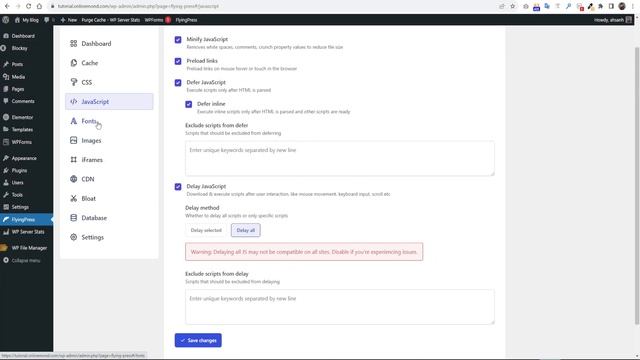Screen dimensions: 640x360
Task: Click the JavaScript code brackets icon
Action: [x=73, y=102]
